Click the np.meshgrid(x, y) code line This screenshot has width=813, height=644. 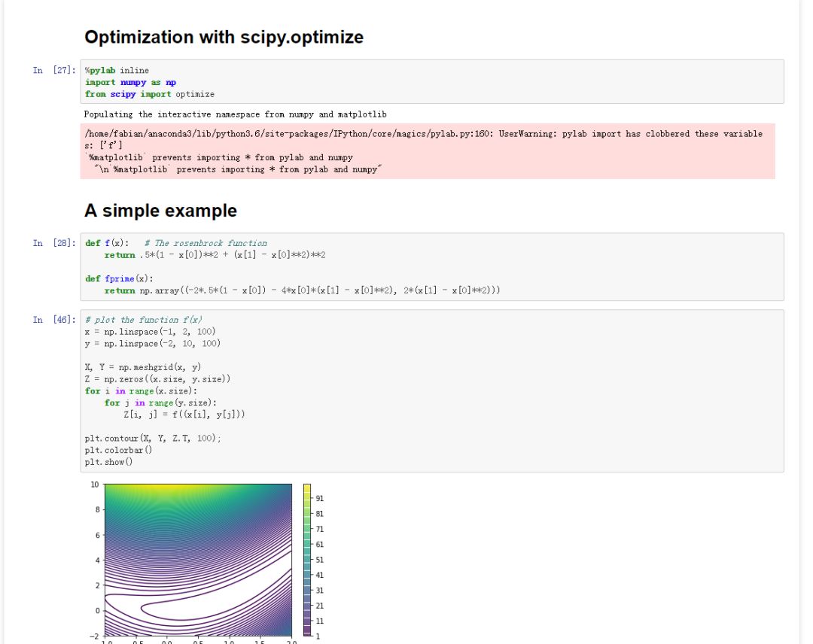pos(142,367)
